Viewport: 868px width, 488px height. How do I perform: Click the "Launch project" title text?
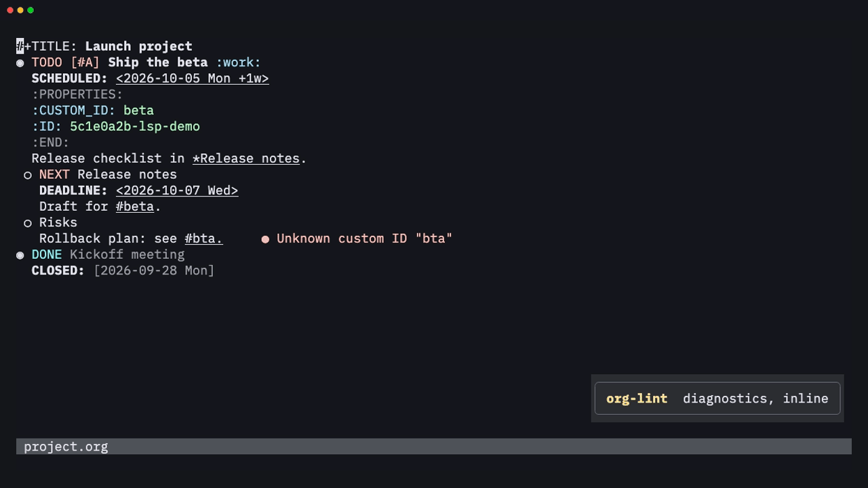tap(139, 46)
